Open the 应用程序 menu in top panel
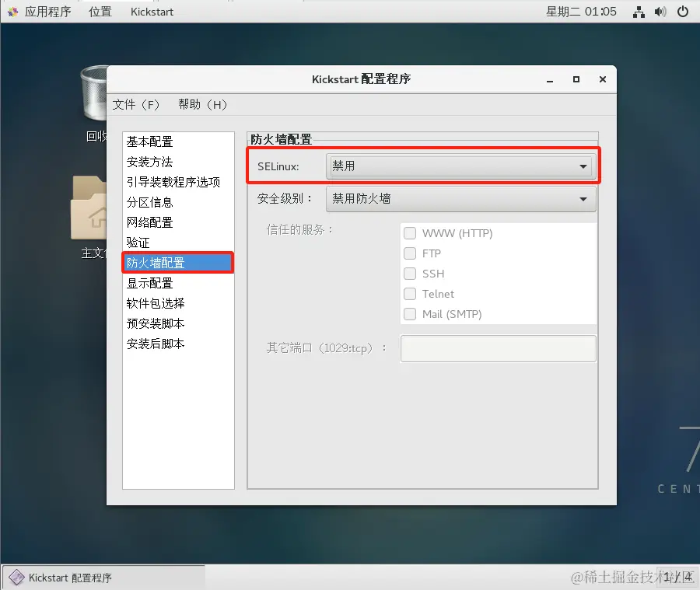This screenshot has height=590, width=700. point(47,12)
